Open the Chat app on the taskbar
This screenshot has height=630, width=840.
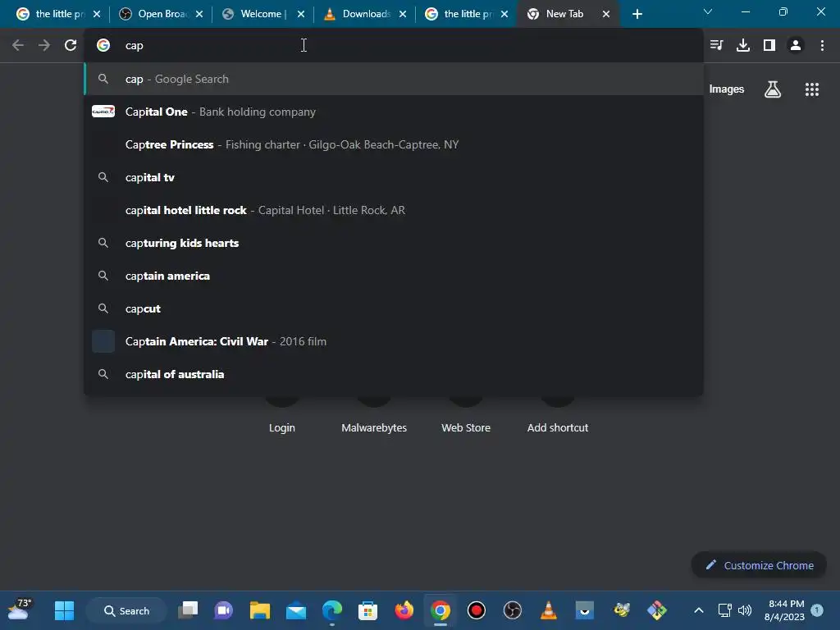[x=224, y=610]
